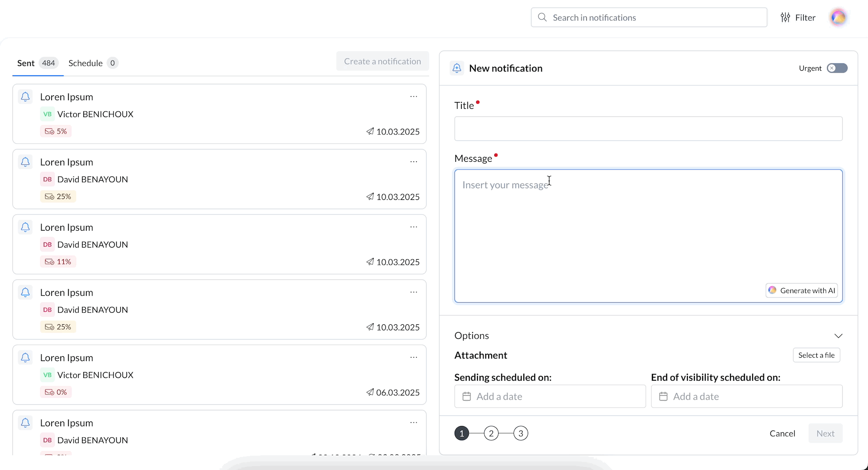Click the VB avatar badge in first notification
The height and width of the screenshot is (470, 868).
click(x=47, y=114)
